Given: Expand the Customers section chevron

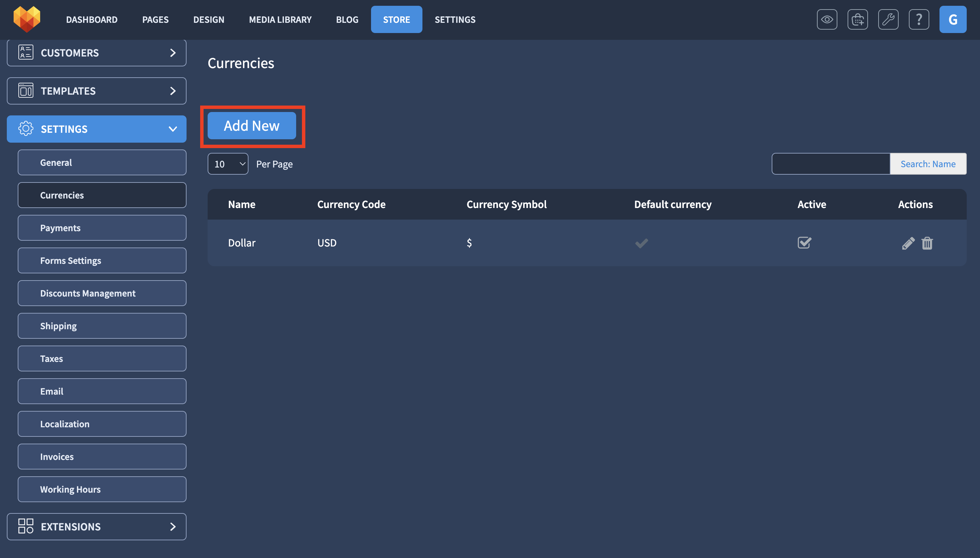Looking at the screenshot, I should click(173, 52).
